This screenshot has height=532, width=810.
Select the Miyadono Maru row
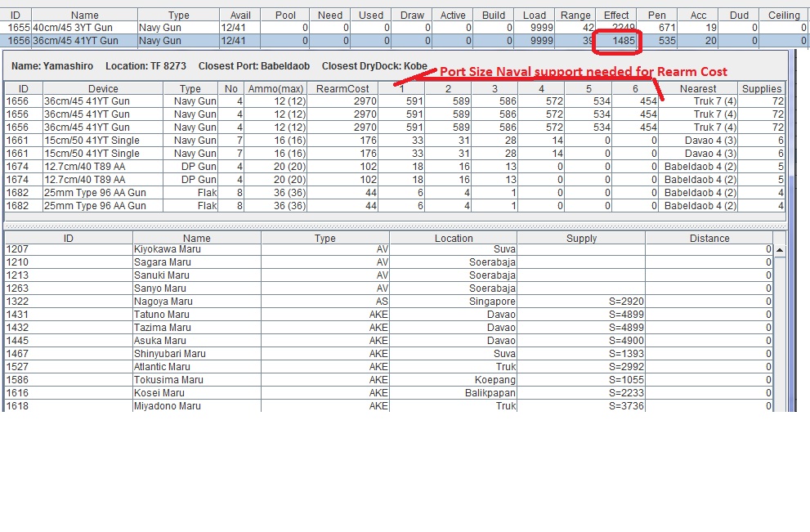389,405
